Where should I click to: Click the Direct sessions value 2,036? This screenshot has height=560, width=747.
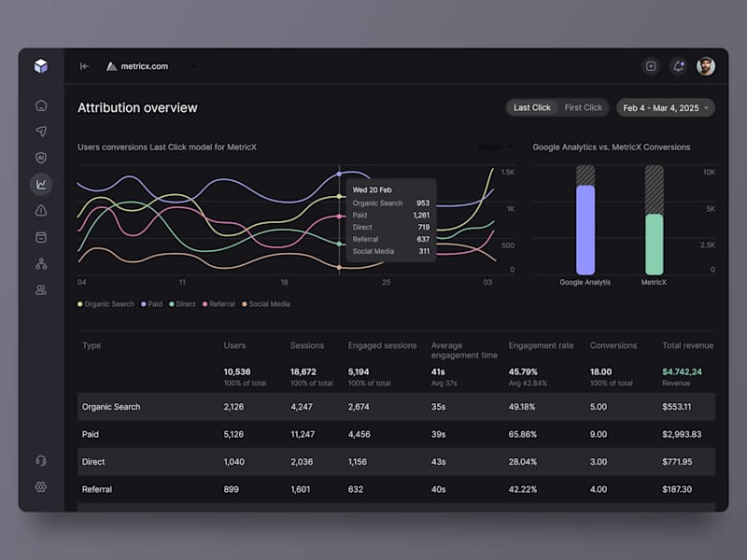point(302,462)
